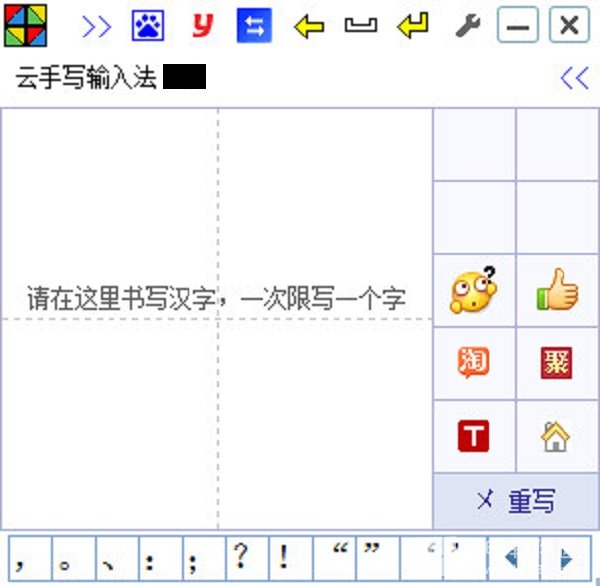This screenshot has width=600, height=586.
Task: Close the handwriting input window
Action: [x=569, y=26]
